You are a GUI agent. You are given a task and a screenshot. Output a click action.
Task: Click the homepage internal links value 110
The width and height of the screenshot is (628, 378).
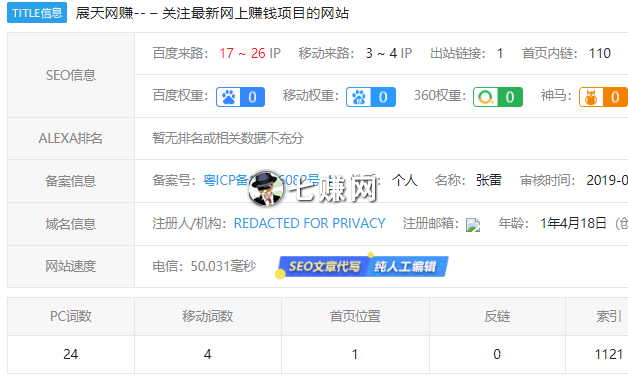(600, 53)
